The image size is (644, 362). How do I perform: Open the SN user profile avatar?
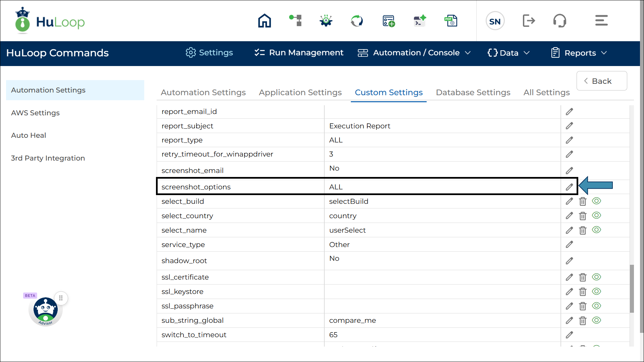point(495,21)
